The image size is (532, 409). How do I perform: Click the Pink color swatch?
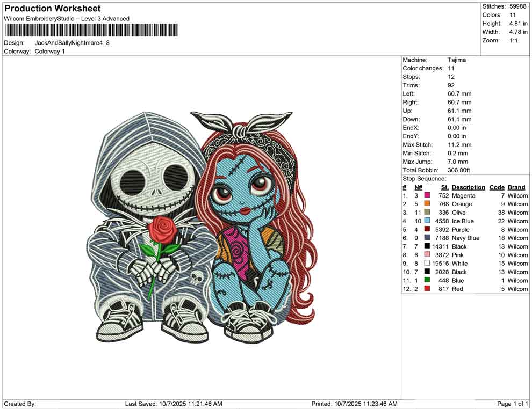(x=427, y=254)
